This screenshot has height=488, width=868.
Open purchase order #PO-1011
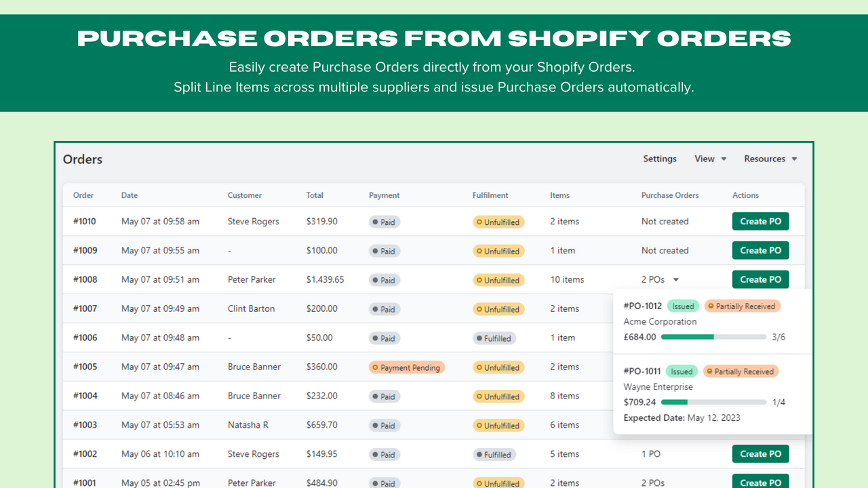[642, 371]
